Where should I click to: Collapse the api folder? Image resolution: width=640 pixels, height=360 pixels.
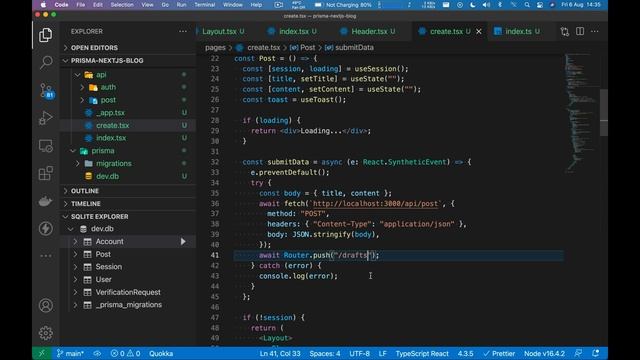coord(78,75)
